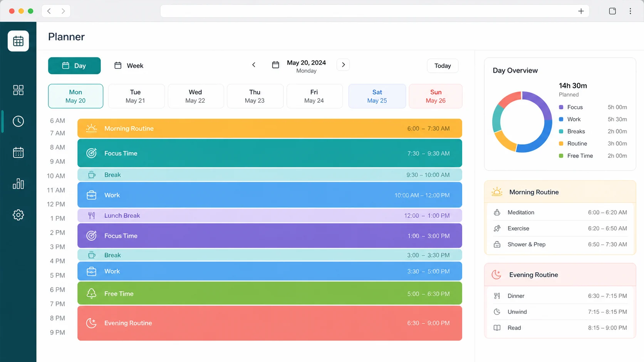The image size is (644, 362).
Task: Open the Free Time 5:00 – 6:30 PM block
Action: click(270, 294)
